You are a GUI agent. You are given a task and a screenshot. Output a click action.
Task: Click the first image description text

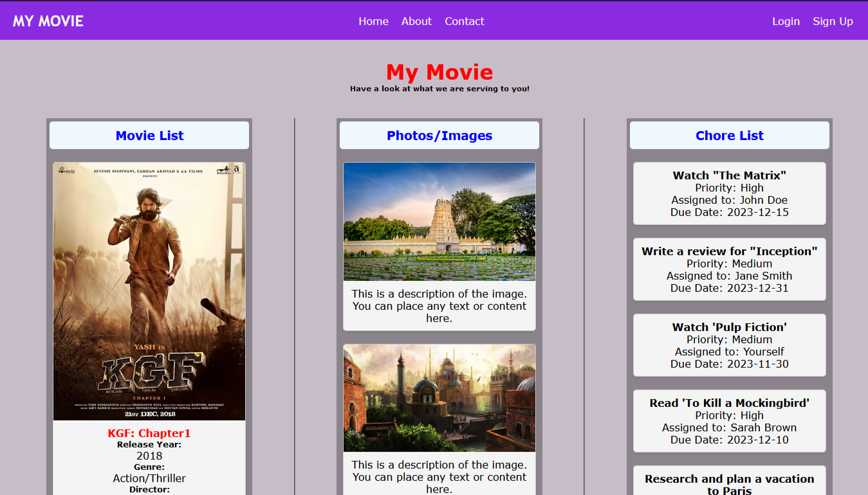pyautogui.click(x=439, y=306)
